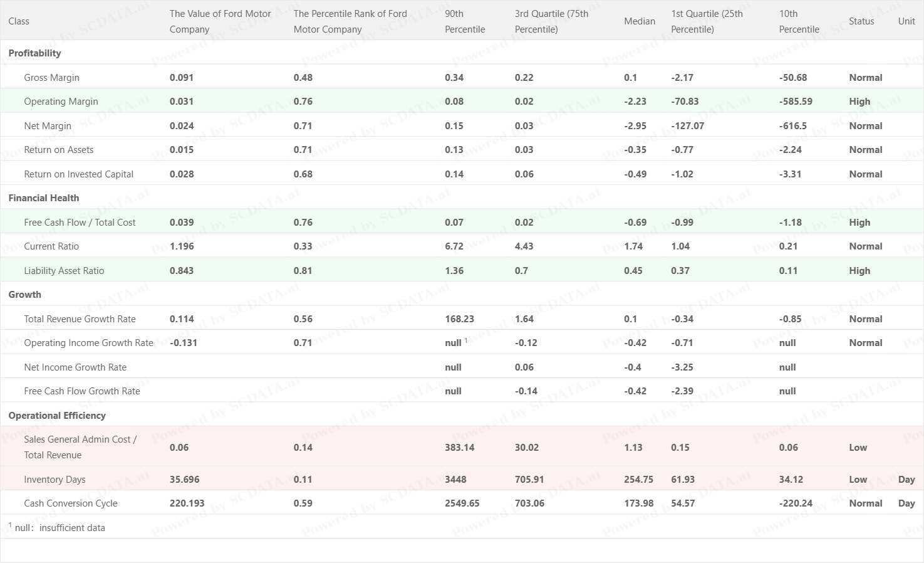Click the 90th Percentile column header
The height and width of the screenshot is (563, 924).
pos(465,21)
